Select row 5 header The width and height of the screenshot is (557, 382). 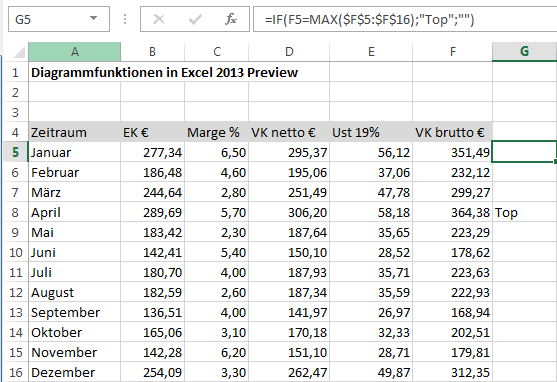click(x=15, y=152)
